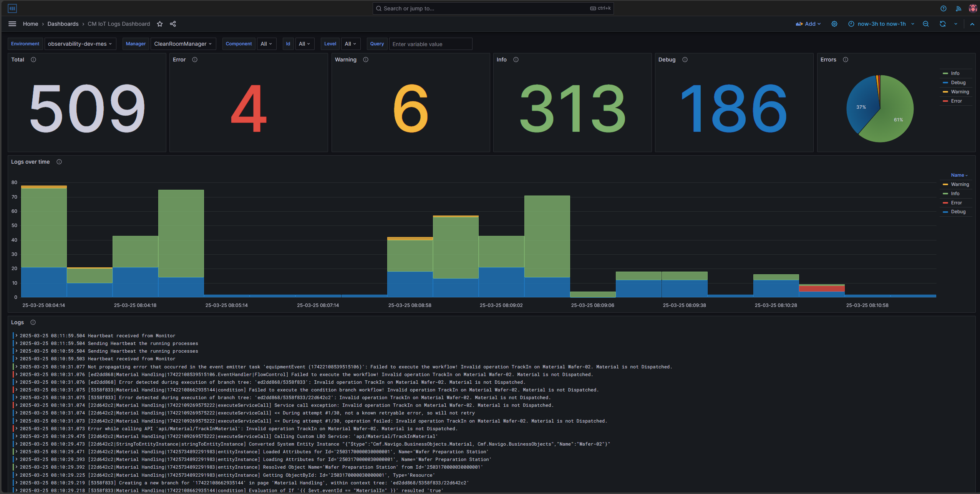Open the main navigation hamburger menu
This screenshot has height=494, width=980.
click(12, 23)
